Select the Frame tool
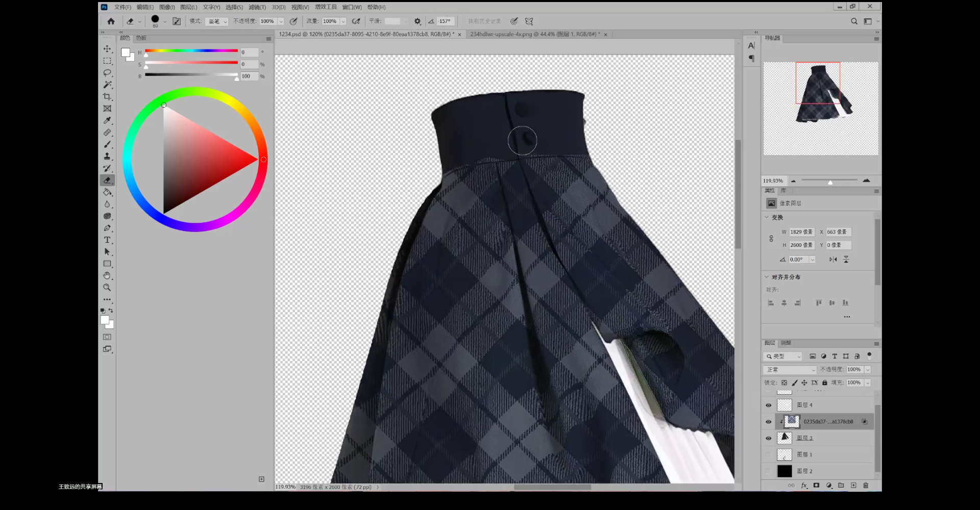The image size is (980, 510). pos(107,109)
